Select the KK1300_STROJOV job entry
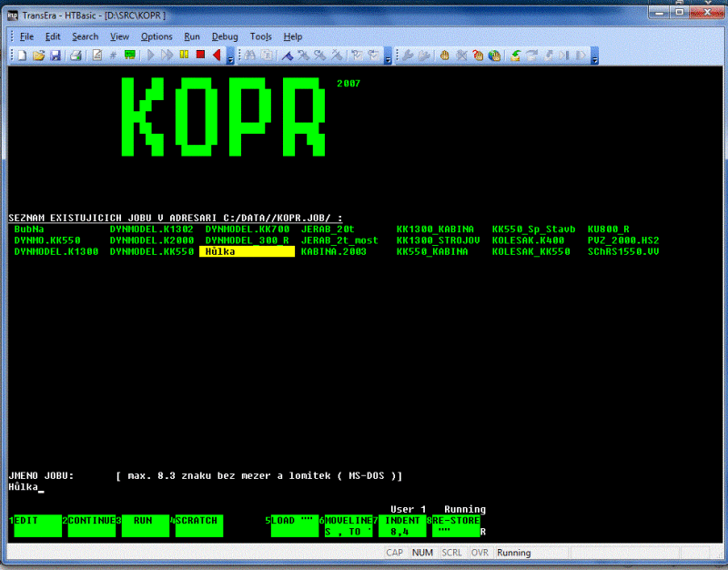Screen dimensions: 728x570 pos(438,240)
